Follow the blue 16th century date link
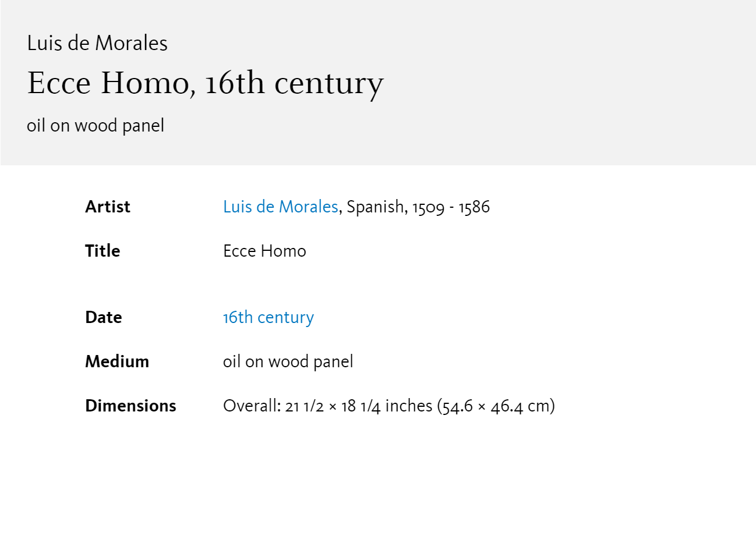 [269, 317]
